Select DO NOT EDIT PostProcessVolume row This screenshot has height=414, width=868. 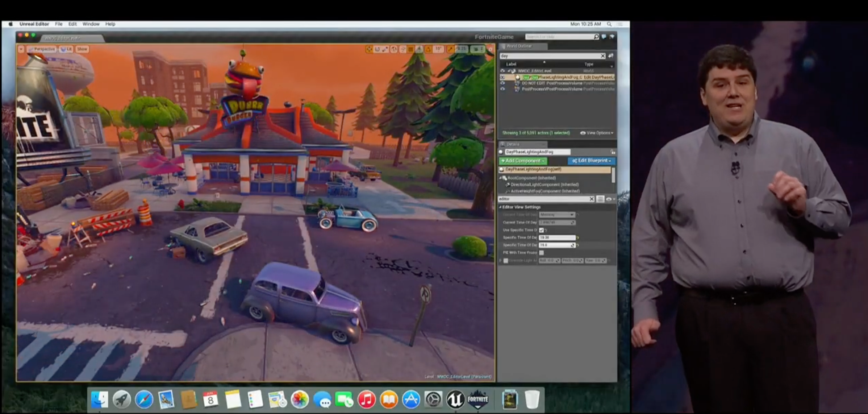[552, 83]
